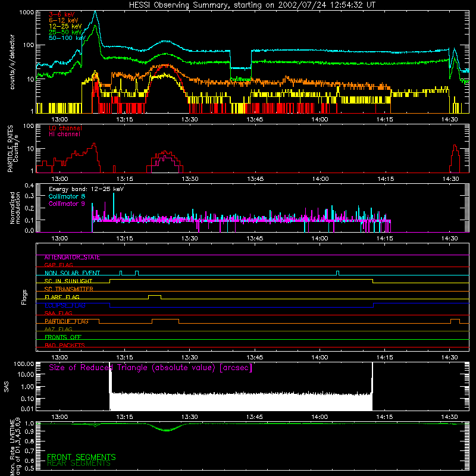Click the 13:30 time label under the count-rate plot
The width and height of the screenshot is (476, 476).
190,120
